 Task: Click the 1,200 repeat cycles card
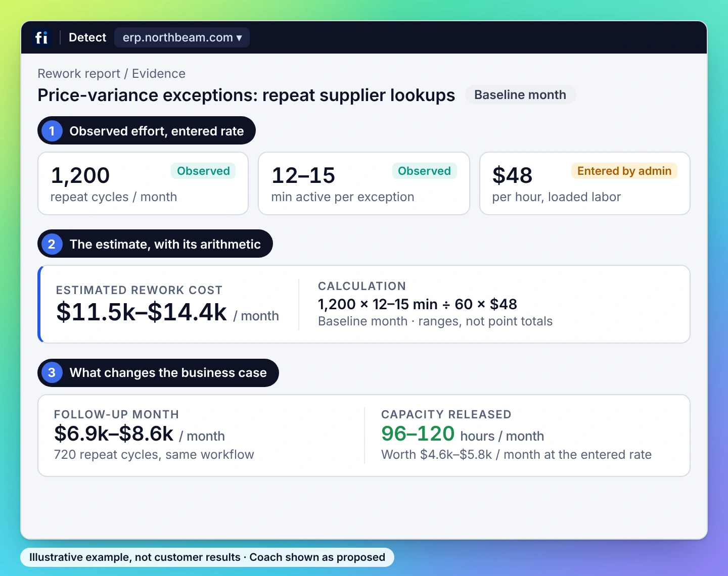[143, 183]
